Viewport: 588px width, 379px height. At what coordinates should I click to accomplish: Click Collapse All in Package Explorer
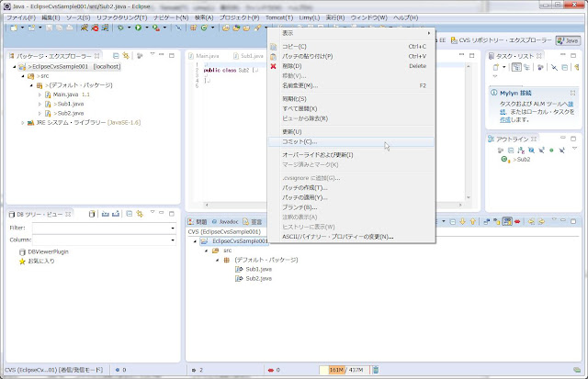click(x=116, y=56)
